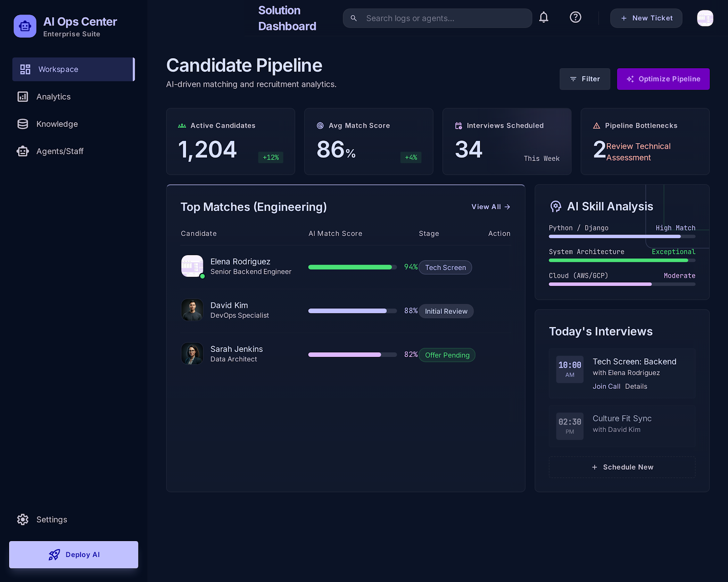Click the Interviews Scheduled calendar icon
The image size is (728, 582).
pos(459,125)
